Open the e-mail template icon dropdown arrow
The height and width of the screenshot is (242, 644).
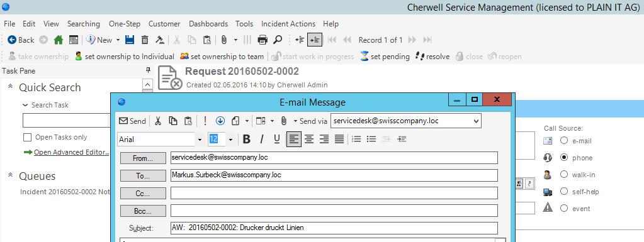[x=247, y=121]
